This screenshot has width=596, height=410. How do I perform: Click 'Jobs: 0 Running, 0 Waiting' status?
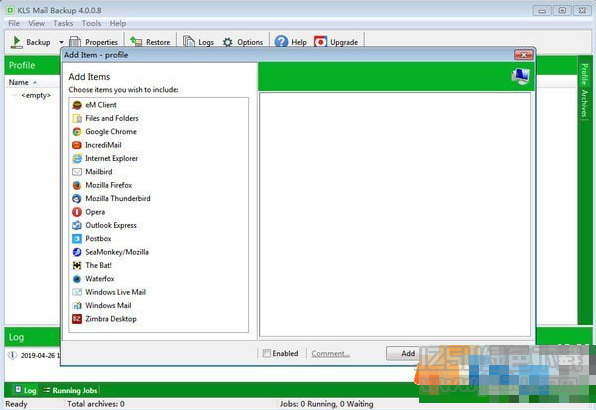point(327,404)
